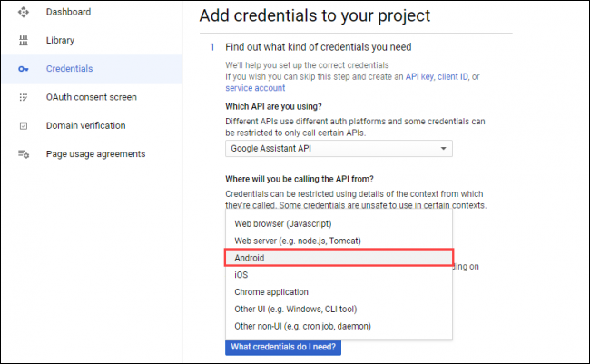Open the service account link

pos(255,88)
